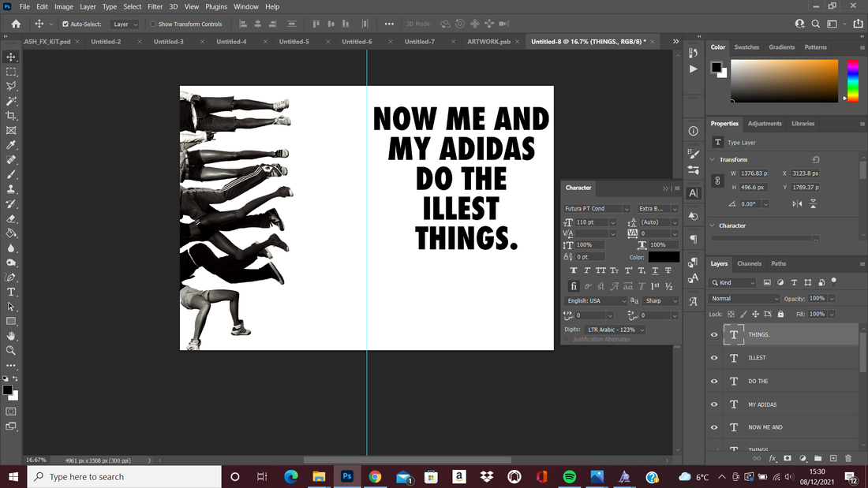Hide the ILLEST layer

point(714,358)
